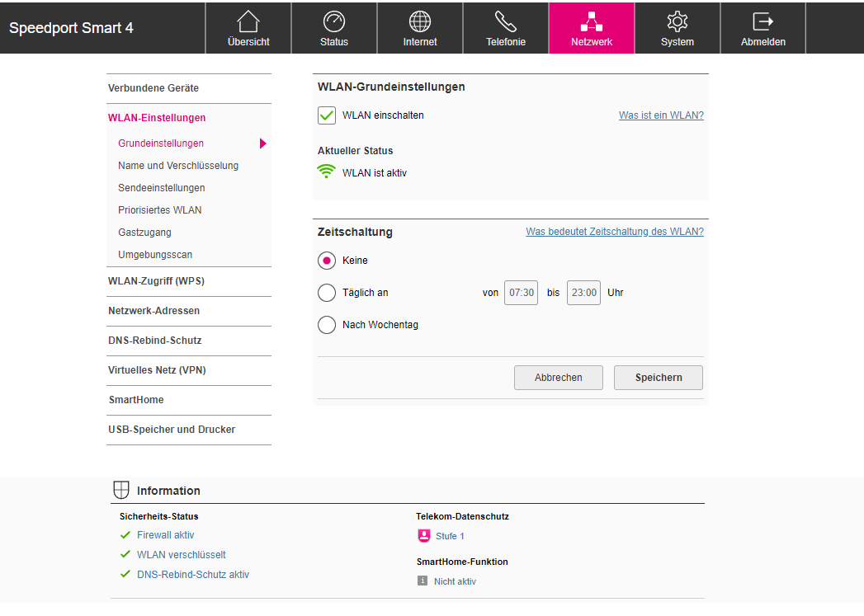Viewport: 864px width, 616px height.
Task: Open the Gastzugang submenu entry
Action: 144,233
